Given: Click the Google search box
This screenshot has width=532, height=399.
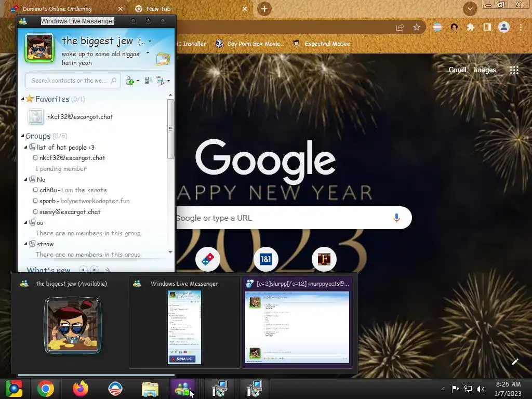Looking at the screenshot, I should tap(294, 218).
